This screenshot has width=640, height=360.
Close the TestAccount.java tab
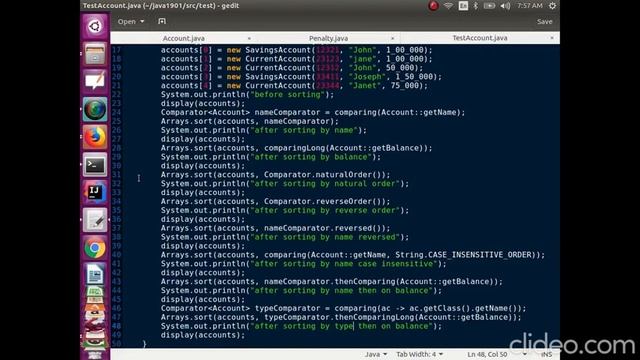(552, 38)
